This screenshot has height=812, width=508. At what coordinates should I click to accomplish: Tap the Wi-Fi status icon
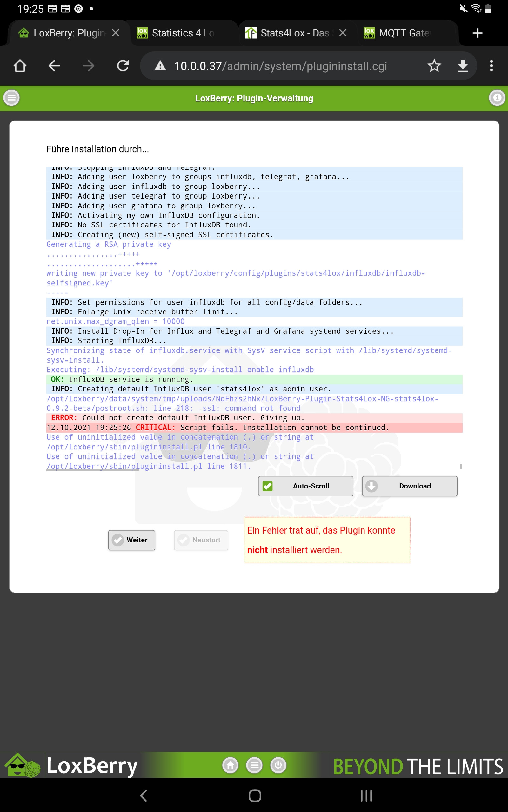pyautogui.click(x=477, y=8)
